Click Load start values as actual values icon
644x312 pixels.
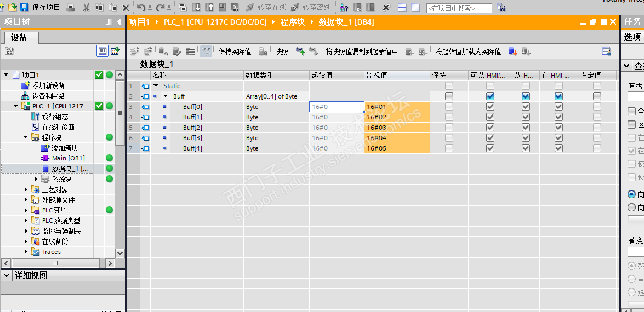[513, 51]
